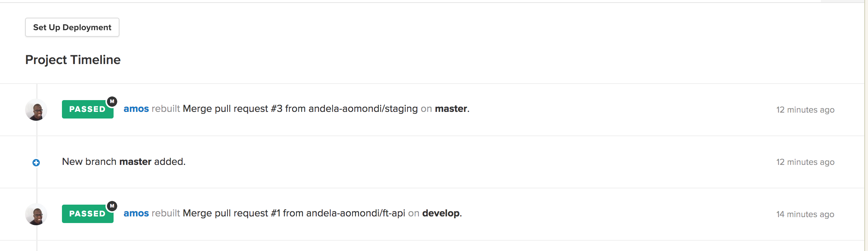Click the Project Timeline heading
Image resolution: width=868 pixels, height=251 pixels.
point(73,60)
